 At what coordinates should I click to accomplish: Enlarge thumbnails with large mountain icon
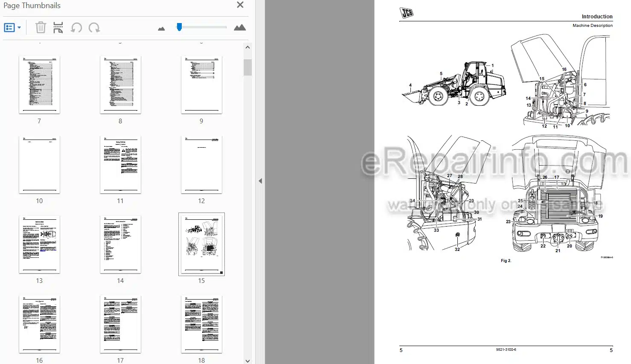point(240,28)
